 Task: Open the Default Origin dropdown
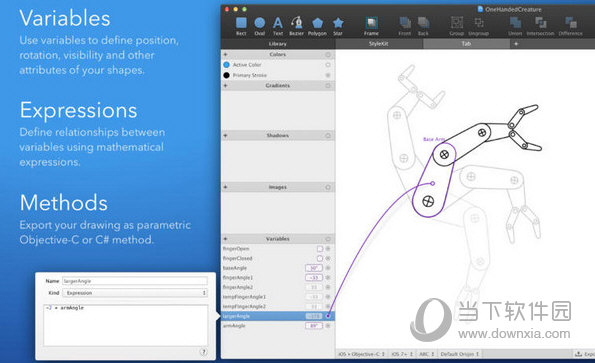click(460, 354)
